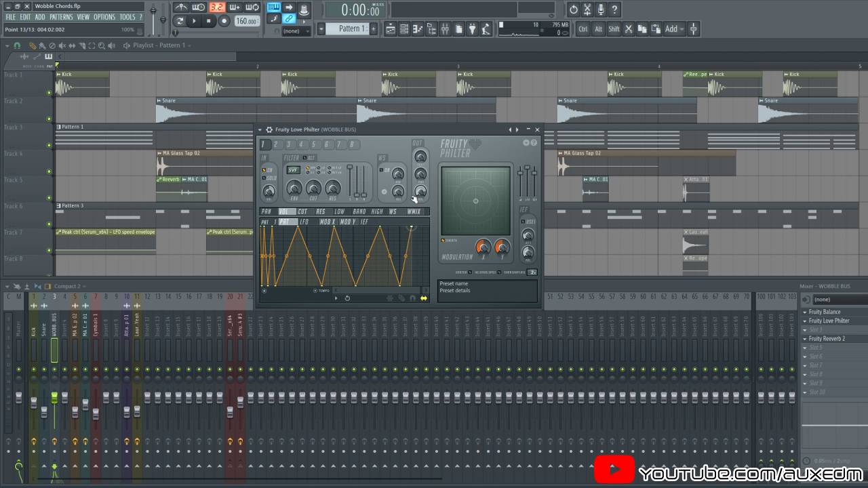
Task: Toggle the WS ON switch in Philter
Action: [x=381, y=170]
